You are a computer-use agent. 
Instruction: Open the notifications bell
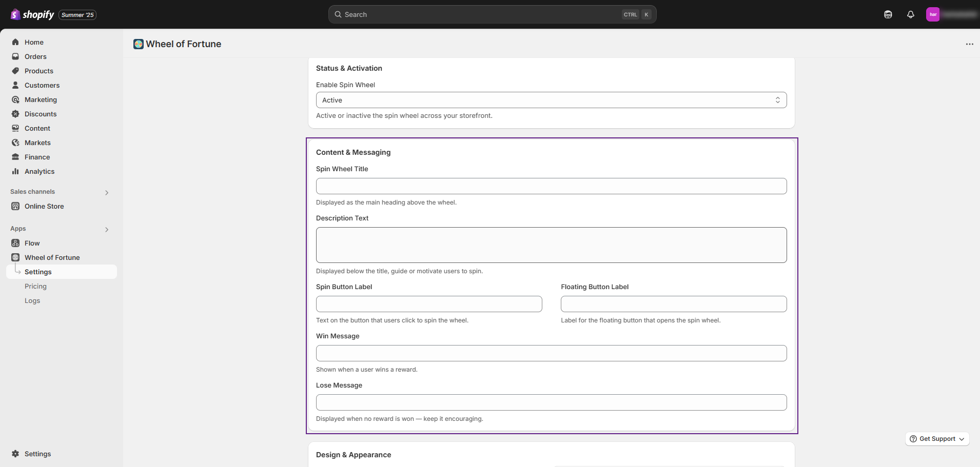pyautogui.click(x=911, y=14)
